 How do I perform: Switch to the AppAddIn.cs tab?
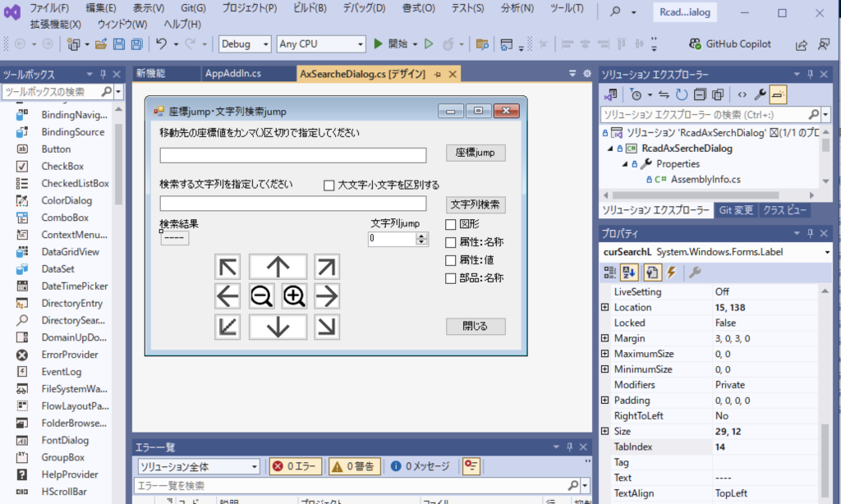point(232,73)
